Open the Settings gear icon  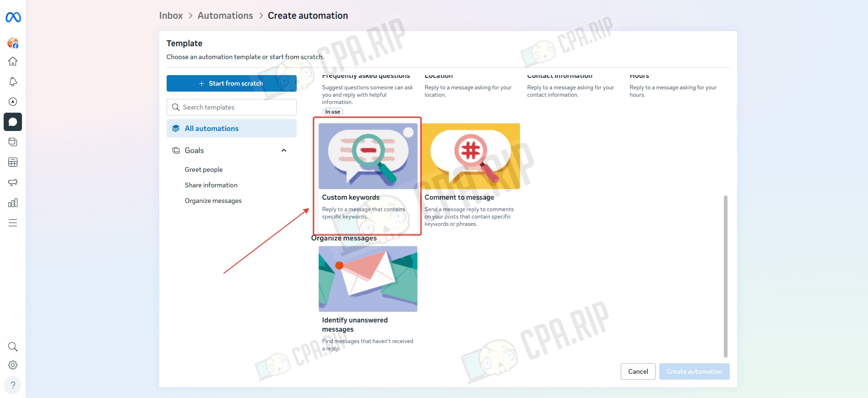point(13,365)
